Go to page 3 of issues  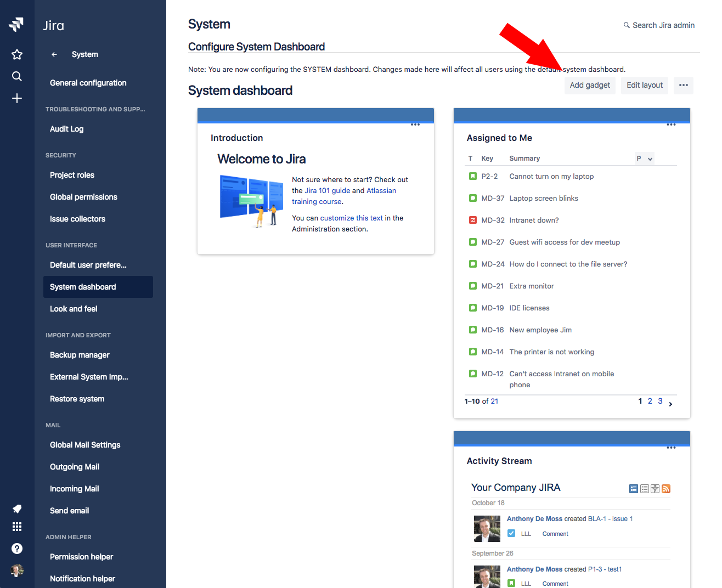(x=660, y=401)
